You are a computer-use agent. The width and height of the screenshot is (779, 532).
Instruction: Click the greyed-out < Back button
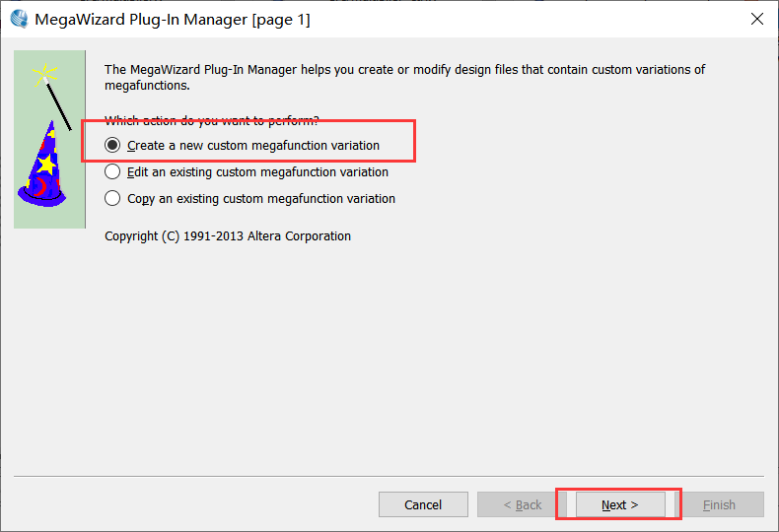click(x=522, y=504)
